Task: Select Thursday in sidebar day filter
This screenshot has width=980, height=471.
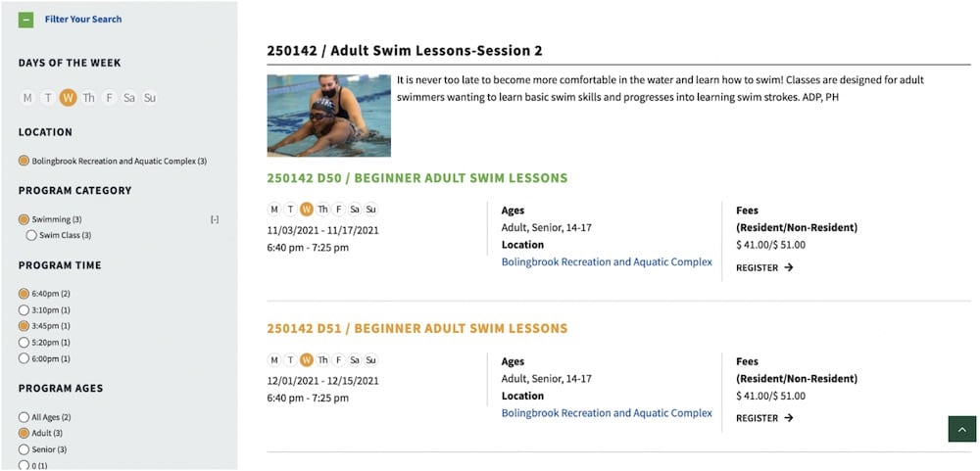Action: (88, 98)
